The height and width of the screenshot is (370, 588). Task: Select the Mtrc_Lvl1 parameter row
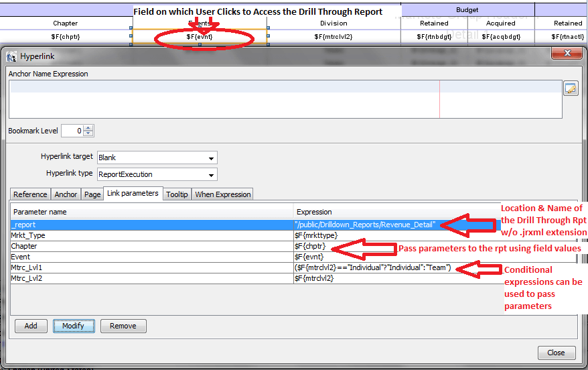(x=151, y=267)
